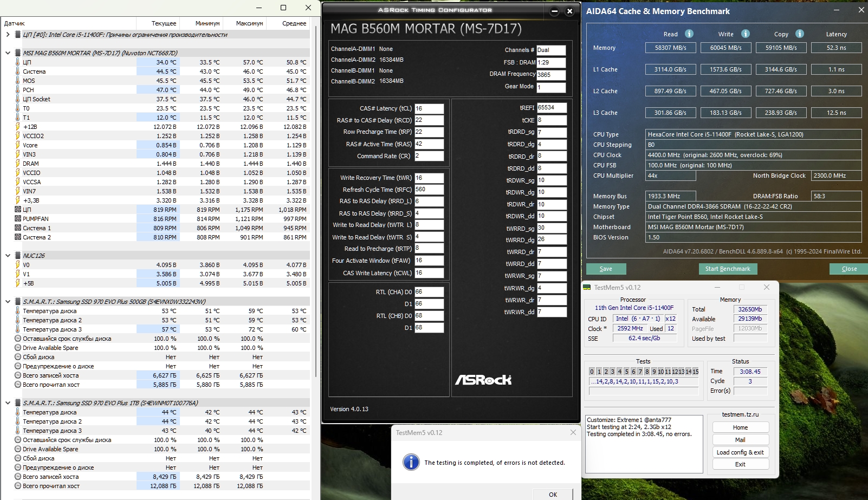Screen dimensions: 868x500
Task: Click the drive icon of Samsung 970 EVO Plus 1TB
Action: pyautogui.click(x=18, y=403)
